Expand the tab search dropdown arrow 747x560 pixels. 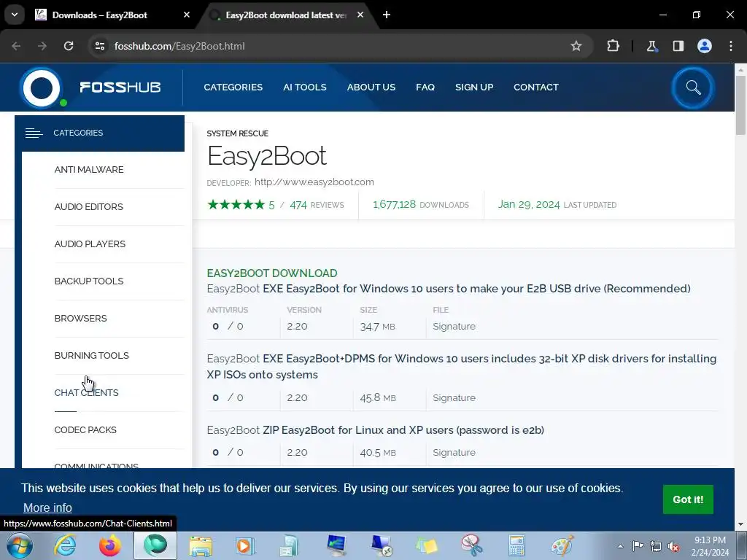tap(15, 15)
